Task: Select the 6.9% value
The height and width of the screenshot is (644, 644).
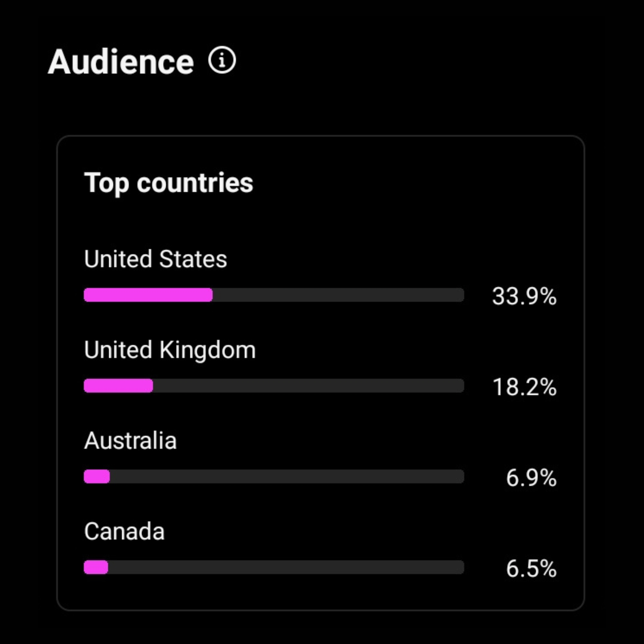Action: coord(531,478)
